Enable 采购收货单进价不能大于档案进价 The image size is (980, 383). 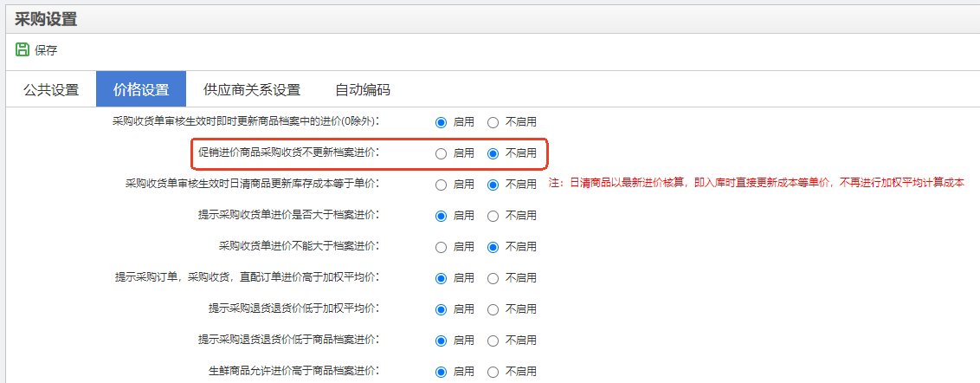pos(442,247)
